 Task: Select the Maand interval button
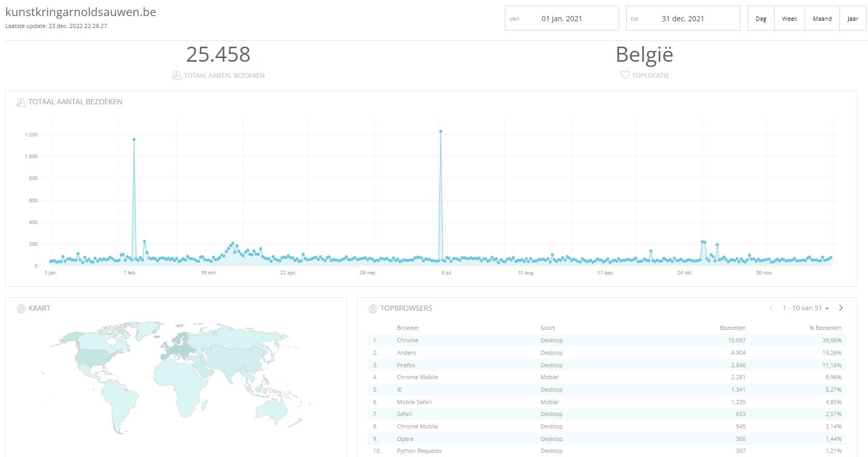coord(822,18)
